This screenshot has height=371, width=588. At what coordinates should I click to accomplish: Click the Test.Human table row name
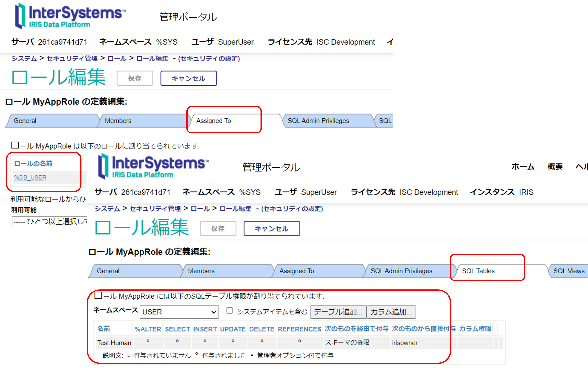114,343
